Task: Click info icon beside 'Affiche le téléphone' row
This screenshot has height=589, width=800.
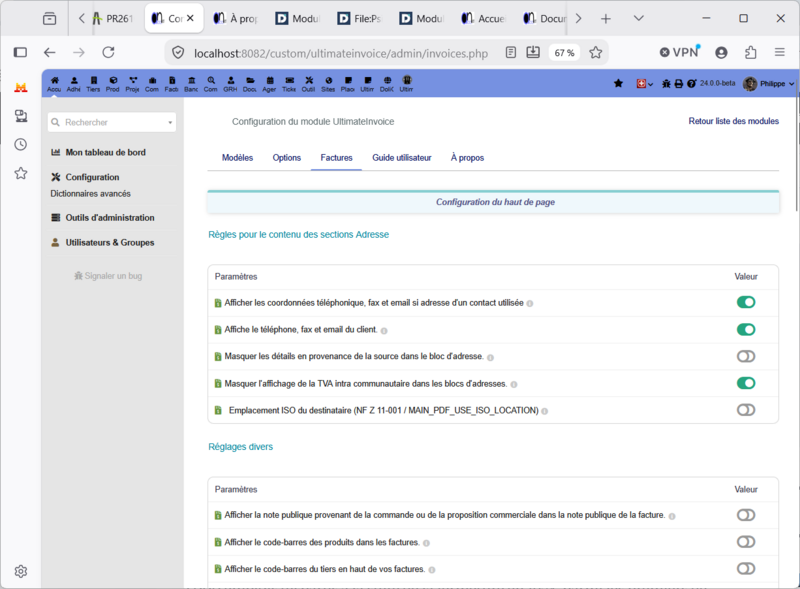Action: [x=384, y=331]
